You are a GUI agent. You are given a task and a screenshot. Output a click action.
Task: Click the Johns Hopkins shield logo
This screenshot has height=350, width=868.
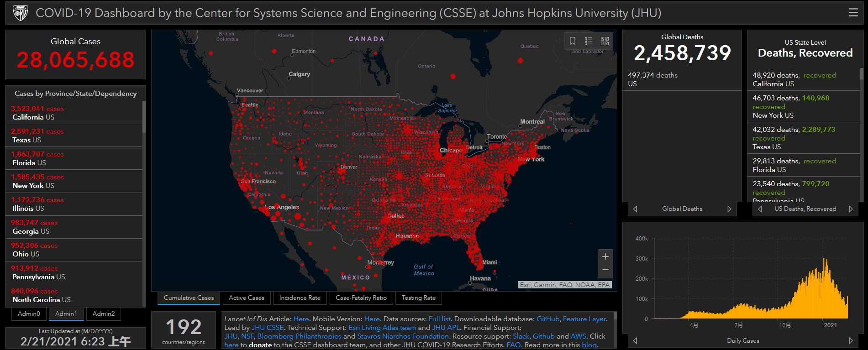pyautogui.click(x=21, y=13)
